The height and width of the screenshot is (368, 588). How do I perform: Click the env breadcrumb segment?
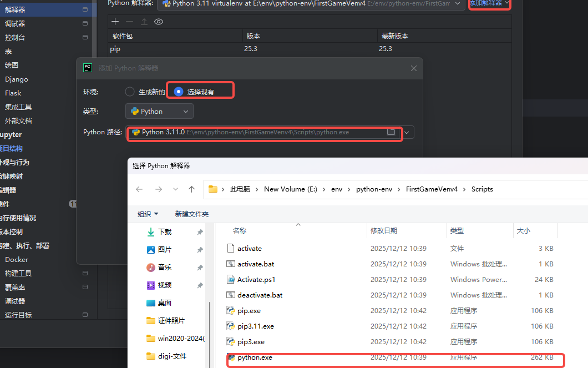(x=337, y=189)
